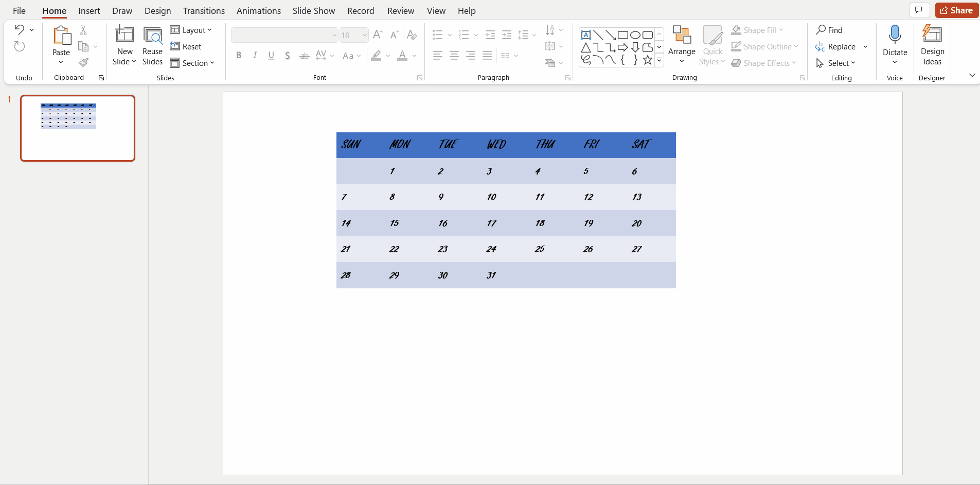
Task: Toggle Italic formatting
Action: [x=255, y=56]
